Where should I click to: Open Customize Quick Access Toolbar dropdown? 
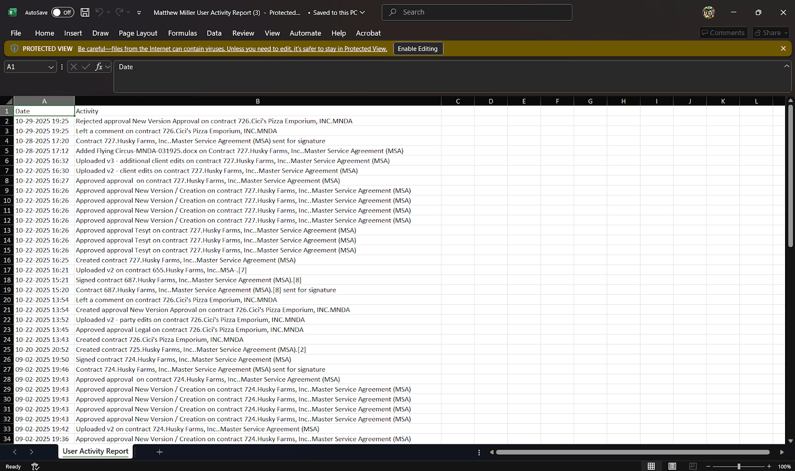[139, 13]
